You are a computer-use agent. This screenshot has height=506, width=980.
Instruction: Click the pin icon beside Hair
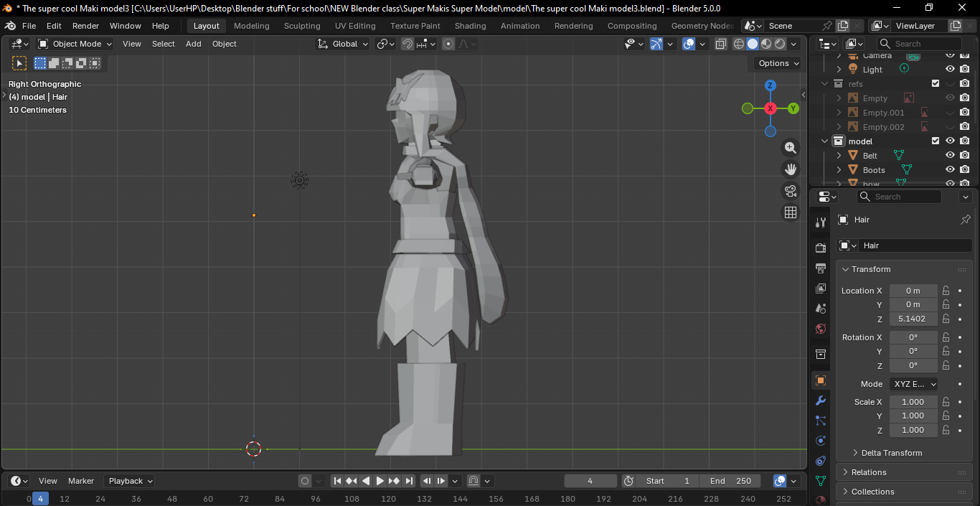[965, 220]
